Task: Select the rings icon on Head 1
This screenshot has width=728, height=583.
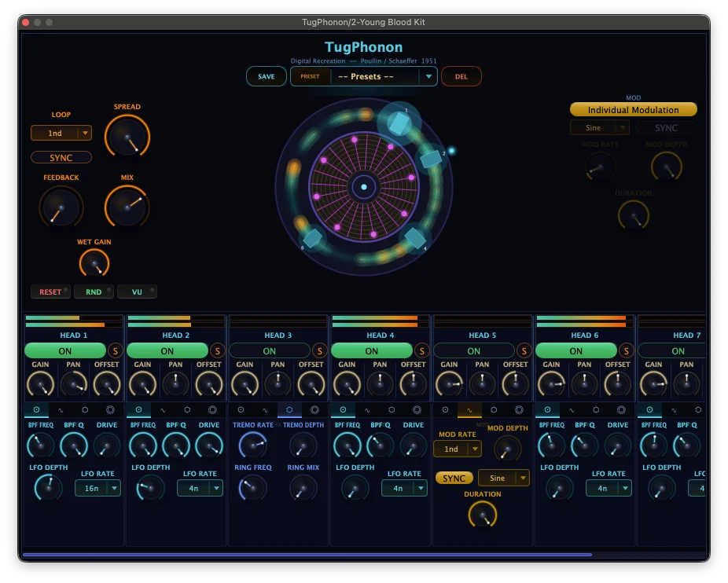Action: pos(109,409)
